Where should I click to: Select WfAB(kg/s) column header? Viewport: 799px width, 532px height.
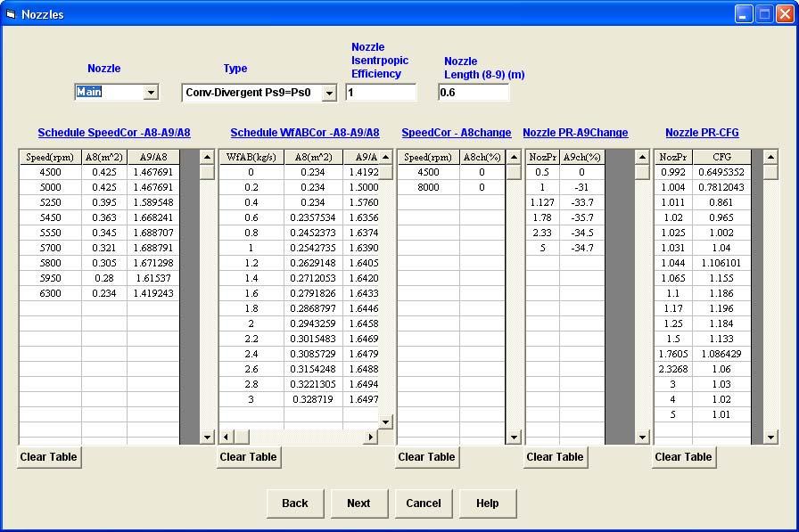point(251,158)
